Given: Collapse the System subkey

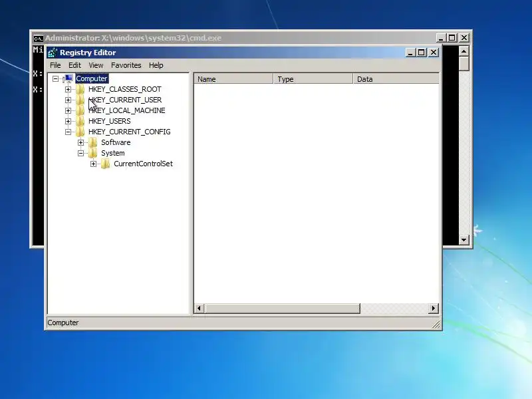Looking at the screenshot, I should [x=80, y=153].
